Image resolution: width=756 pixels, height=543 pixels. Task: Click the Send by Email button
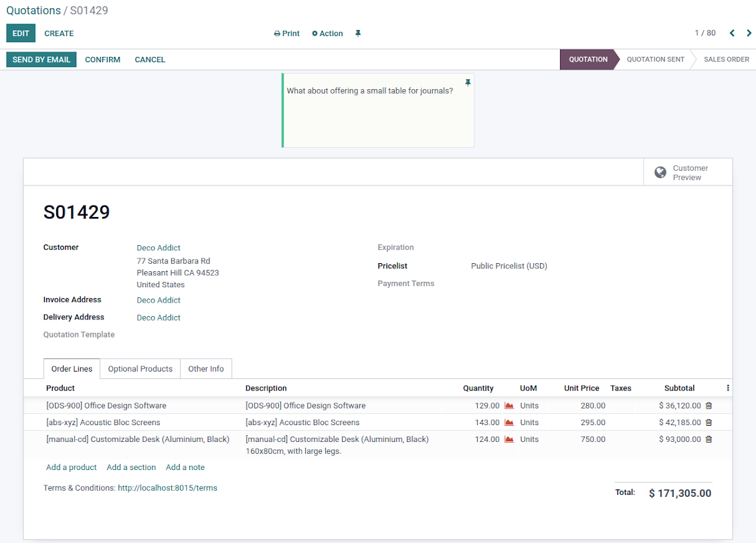point(41,60)
